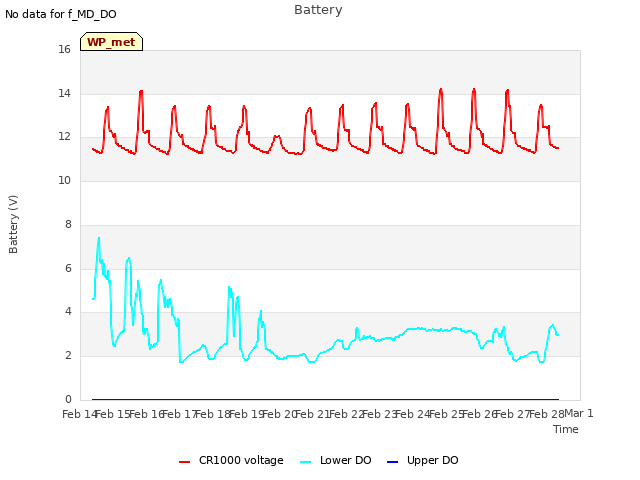Screen dimensions: 640x480
Task: Click the 0 y-axis tick label
Action: tap(68, 399)
